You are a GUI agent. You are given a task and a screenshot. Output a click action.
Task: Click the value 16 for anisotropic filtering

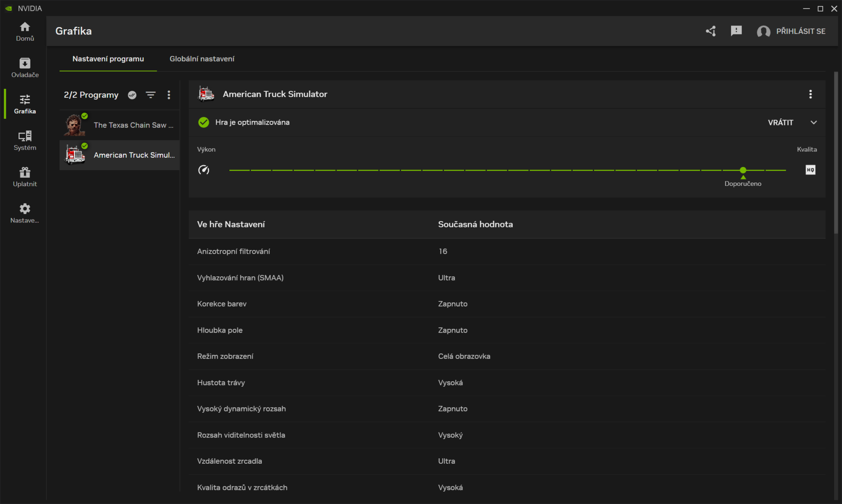pos(442,251)
